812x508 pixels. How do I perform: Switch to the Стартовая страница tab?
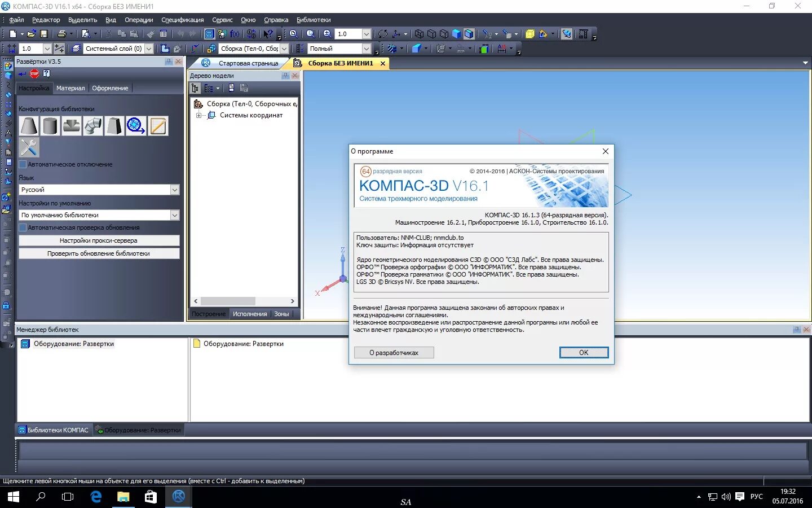(248, 63)
